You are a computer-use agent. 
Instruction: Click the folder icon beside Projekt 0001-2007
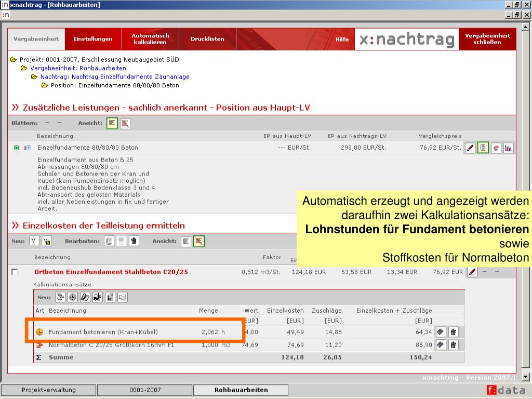[14, 59]
